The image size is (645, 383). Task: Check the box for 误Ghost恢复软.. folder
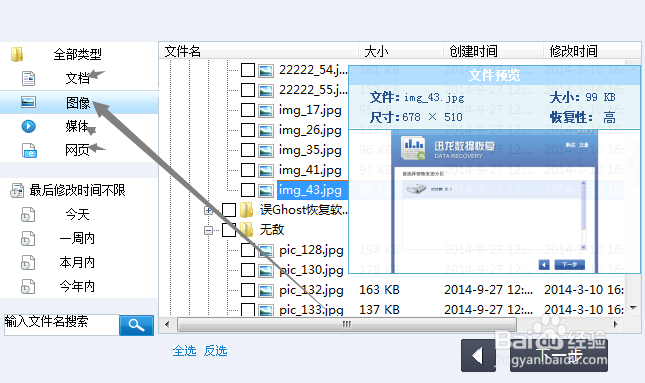click(229, 210)
